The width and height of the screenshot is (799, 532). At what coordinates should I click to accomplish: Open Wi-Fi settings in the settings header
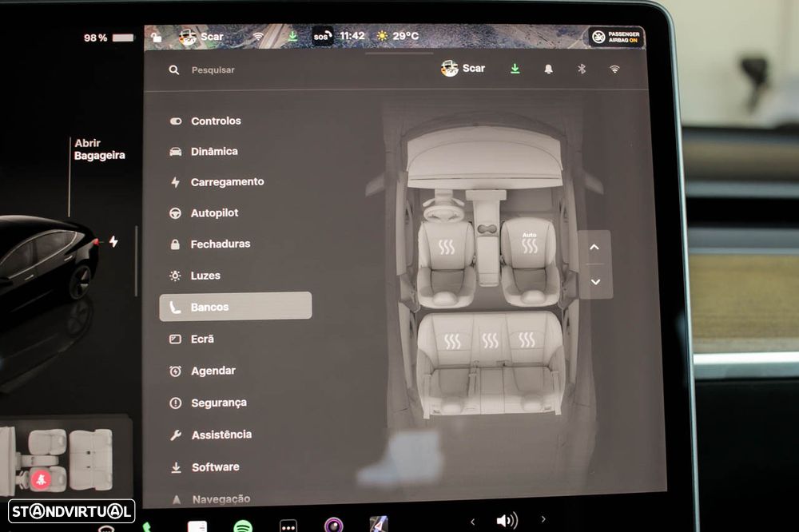[614, 69]
